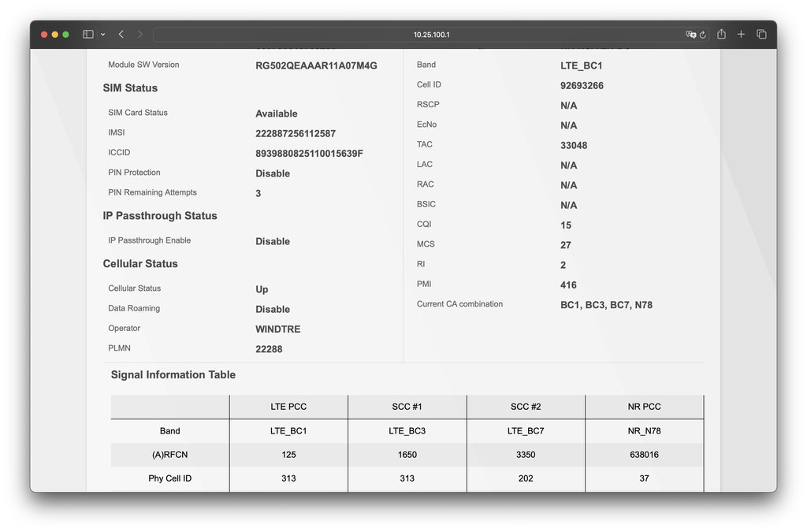Screen dimensions: 807x532
Task: Click the RAC label
Action: [425, 184]
